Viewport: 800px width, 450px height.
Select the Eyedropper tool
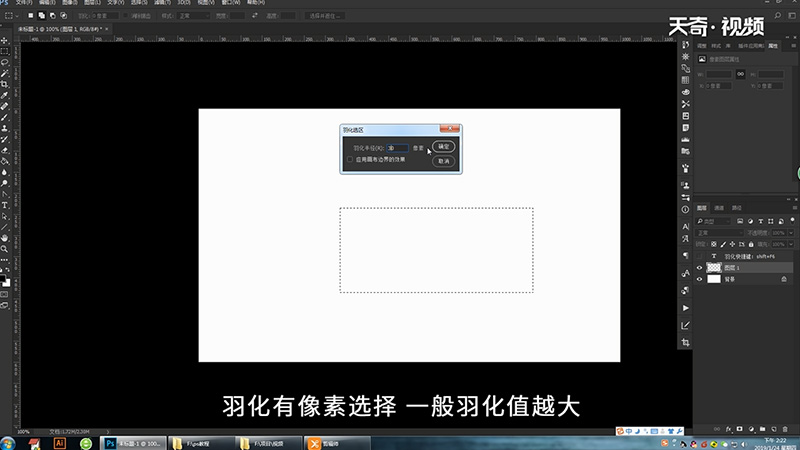point(5,95)
